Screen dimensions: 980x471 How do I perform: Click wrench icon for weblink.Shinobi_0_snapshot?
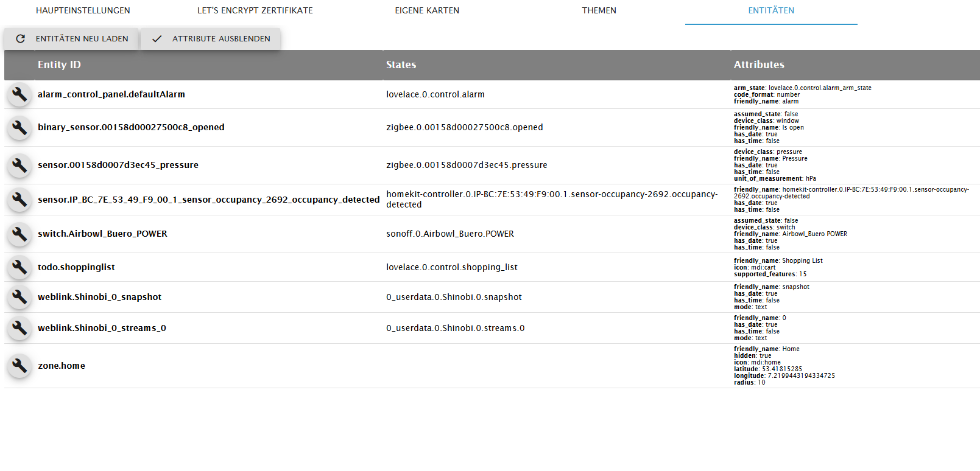coord(19,297)
